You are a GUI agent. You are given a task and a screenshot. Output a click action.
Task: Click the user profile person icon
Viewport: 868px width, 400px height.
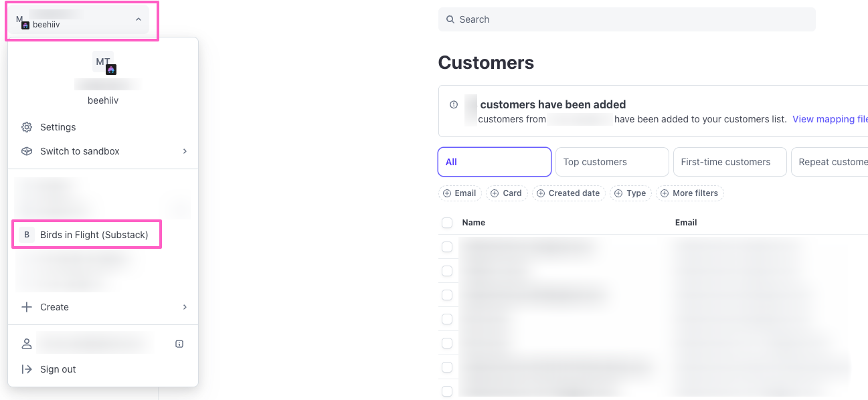tap(27, 344)
